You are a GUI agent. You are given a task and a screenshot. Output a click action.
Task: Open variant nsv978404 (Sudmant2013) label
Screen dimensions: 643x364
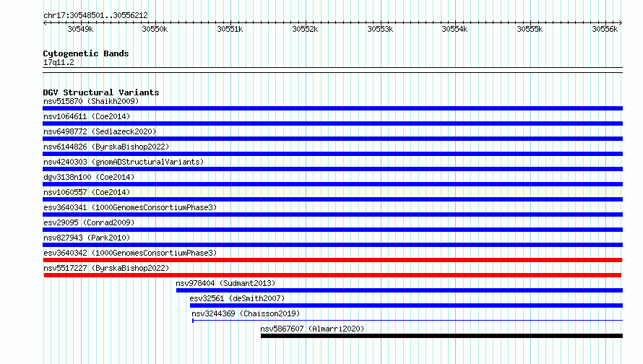pyautogui.click(x=225, y=283)
